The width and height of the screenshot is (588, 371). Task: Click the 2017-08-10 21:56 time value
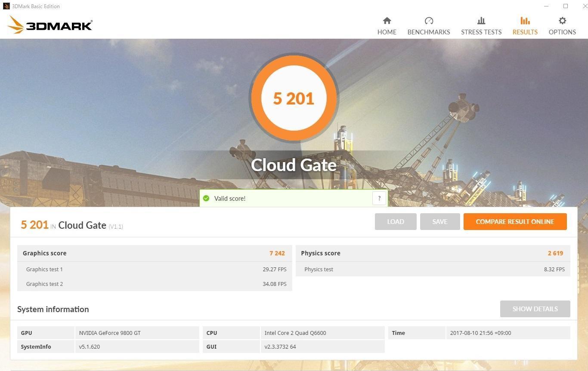pyautogui.click(x=508, y=333)
